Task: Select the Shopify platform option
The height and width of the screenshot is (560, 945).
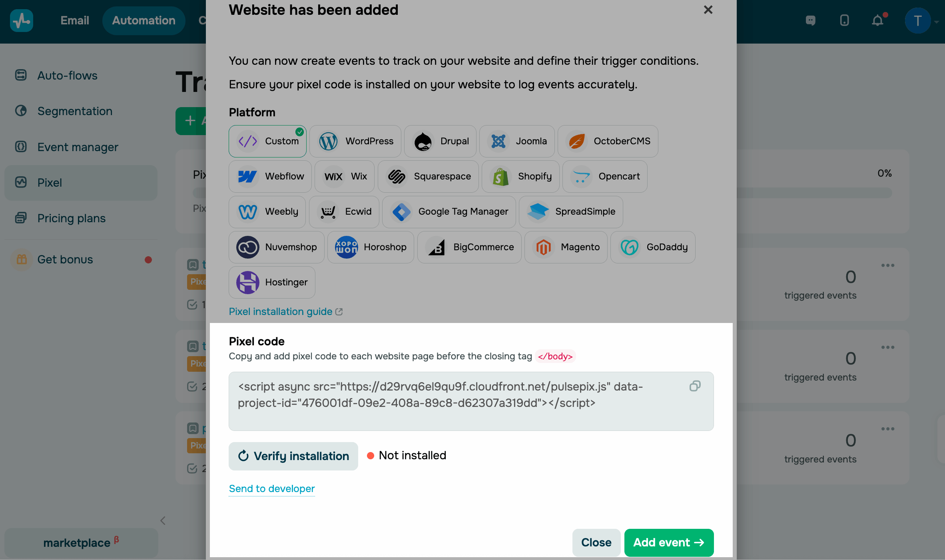Action: [x=520, y=177]
